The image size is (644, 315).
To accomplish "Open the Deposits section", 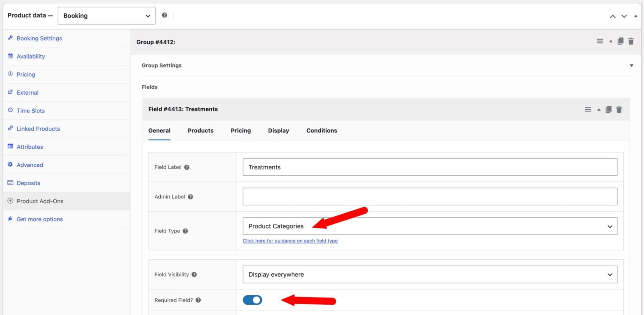I will pos(29,183).
